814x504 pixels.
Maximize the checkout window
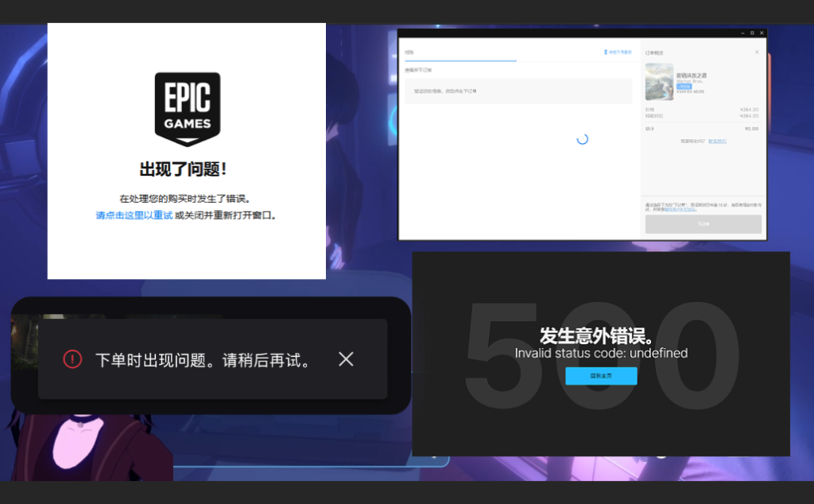(752, 33)
